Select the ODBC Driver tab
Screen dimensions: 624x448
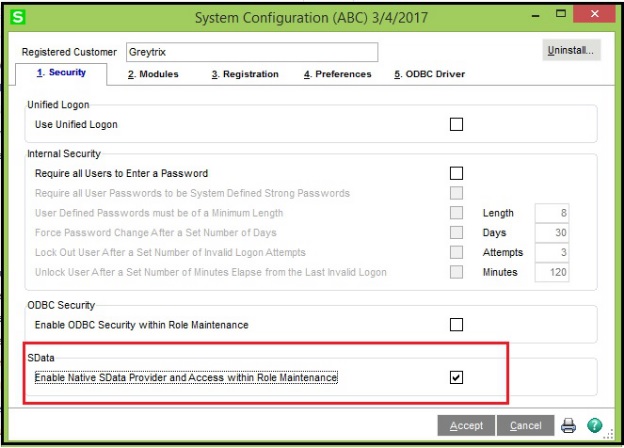coord(429,74)
